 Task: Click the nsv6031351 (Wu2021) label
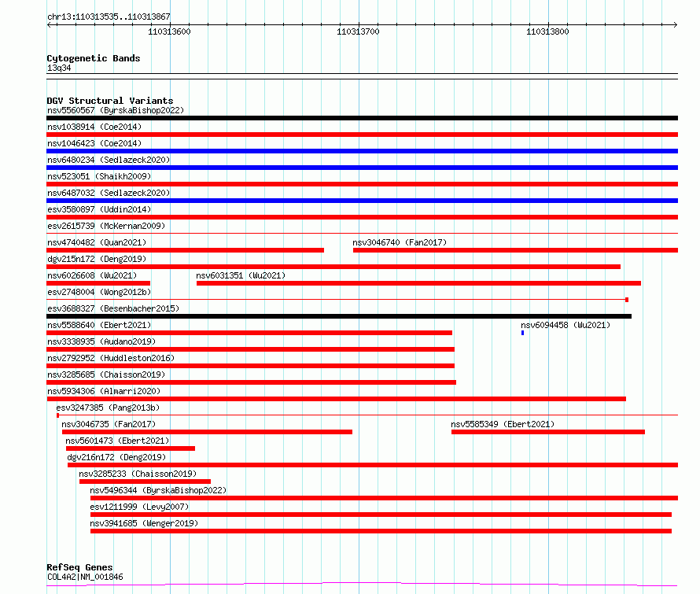click(241, 275)
